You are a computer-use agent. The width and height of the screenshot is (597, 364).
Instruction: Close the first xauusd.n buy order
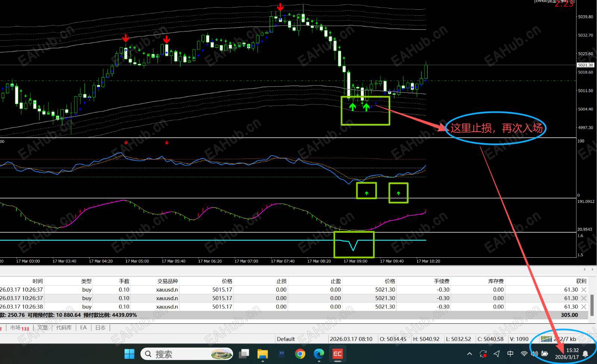[x=584, y=289]
